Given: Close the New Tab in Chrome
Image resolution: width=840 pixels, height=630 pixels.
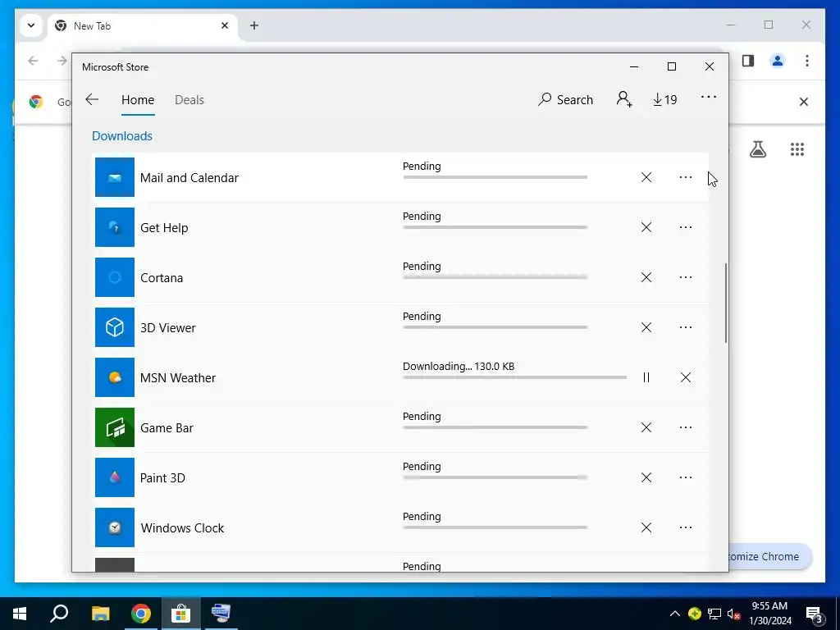Looking at the screenshot, I should click(225, 25).
